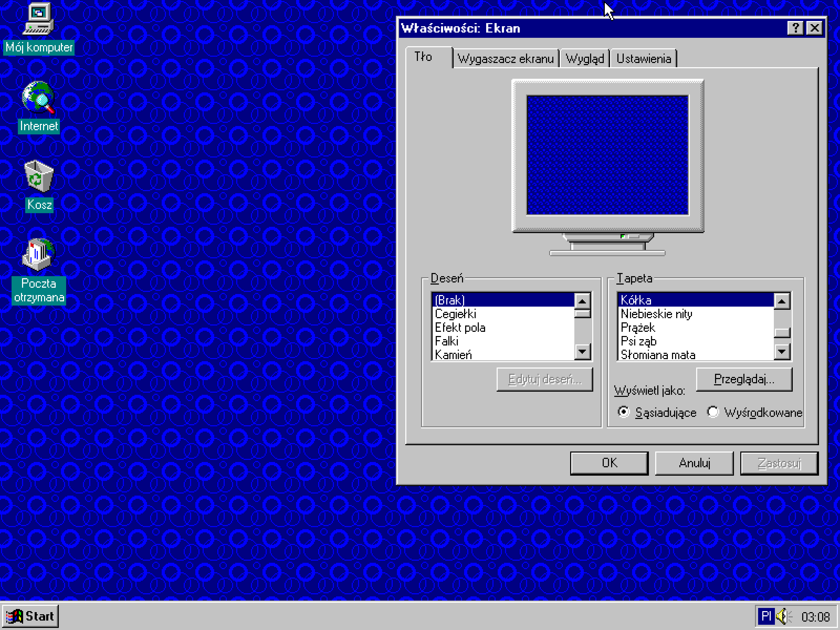Select the Sąsiadujące radio button
The height and width of the screenshot is (630, 840).
(x=624, y=412)
